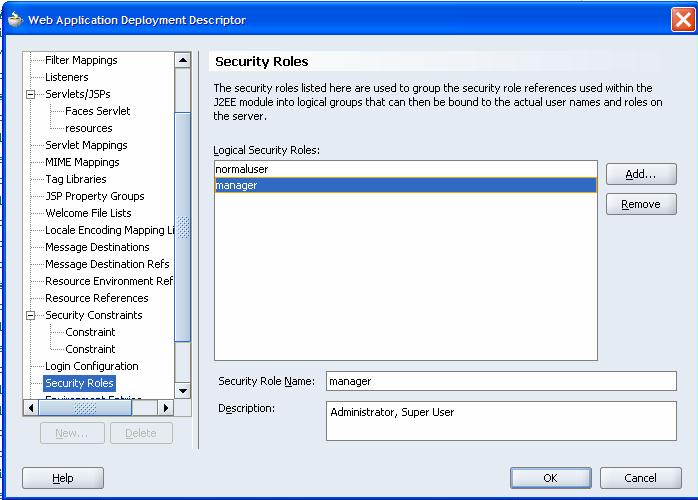Cancel the deployment descriptor dialog

click(x=640, y=478)
